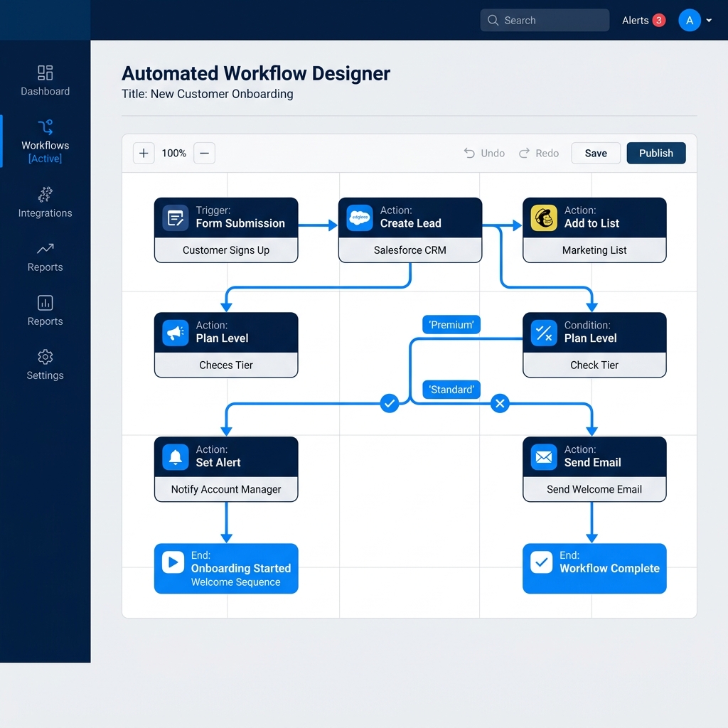Image resolution: width=728 pixels, height=728 pixels.
Task: Go to Integrations in the sidebar
Action: 45,202
